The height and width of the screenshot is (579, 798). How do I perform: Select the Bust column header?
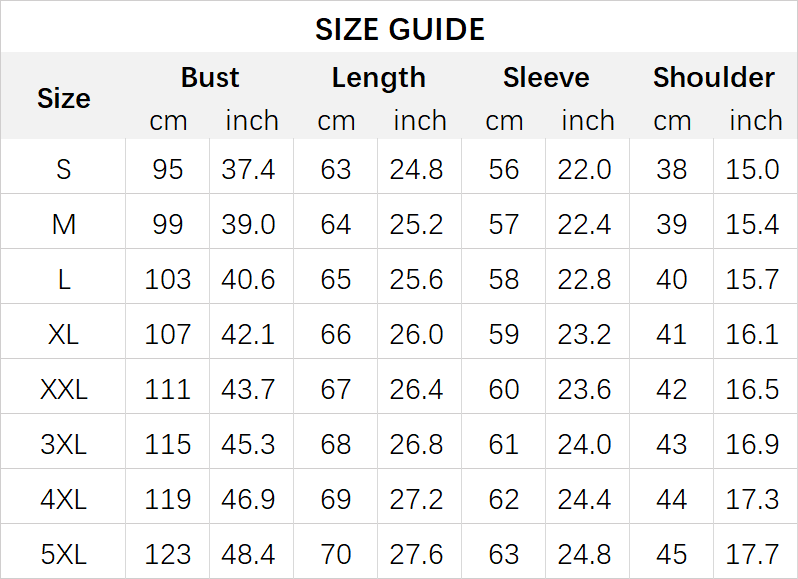tap(210, 78)
